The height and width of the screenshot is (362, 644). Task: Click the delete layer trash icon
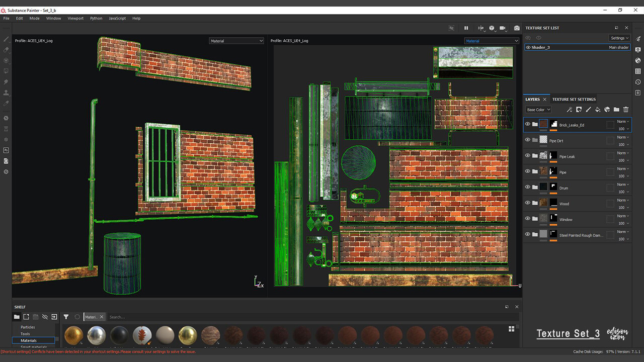[626, 110]
